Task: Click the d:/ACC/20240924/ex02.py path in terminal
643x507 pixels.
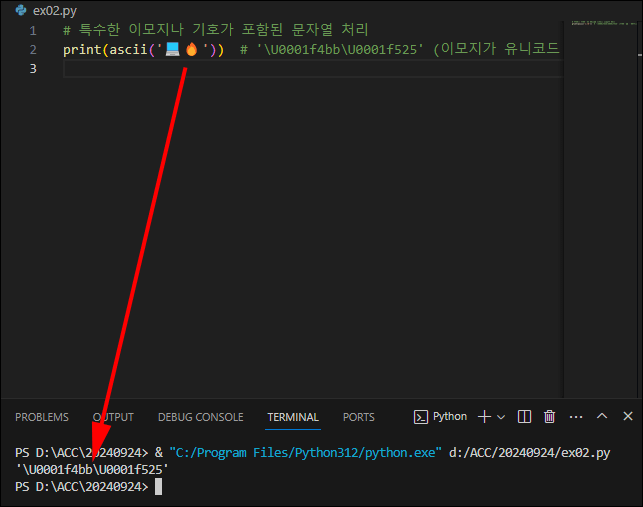Action: pos(529,453)
